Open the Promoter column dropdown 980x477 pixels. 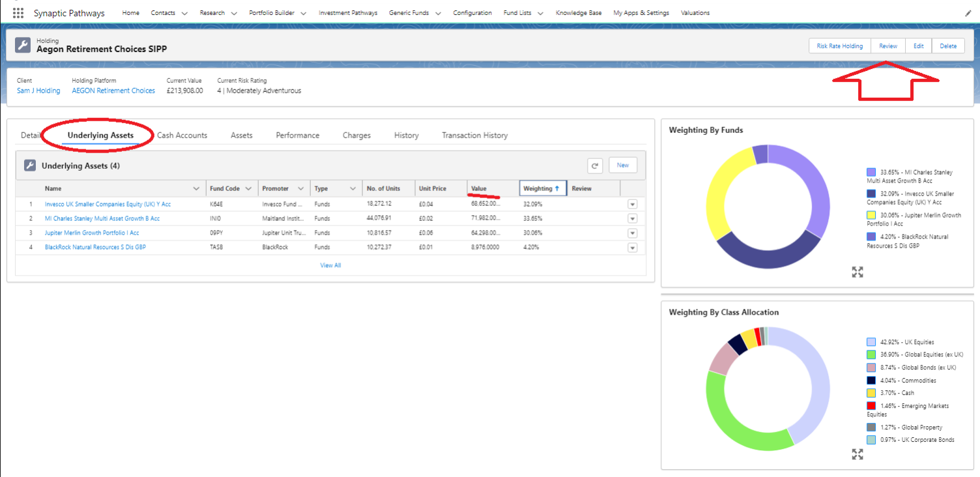coord(300,189)
